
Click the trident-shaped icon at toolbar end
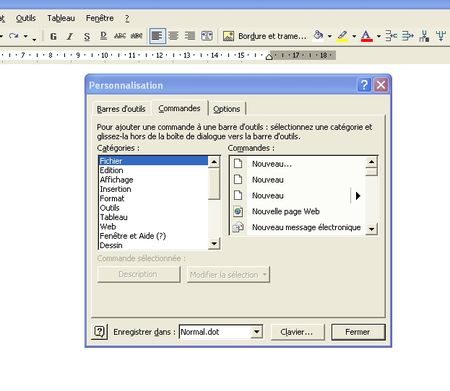coord(441,36)
